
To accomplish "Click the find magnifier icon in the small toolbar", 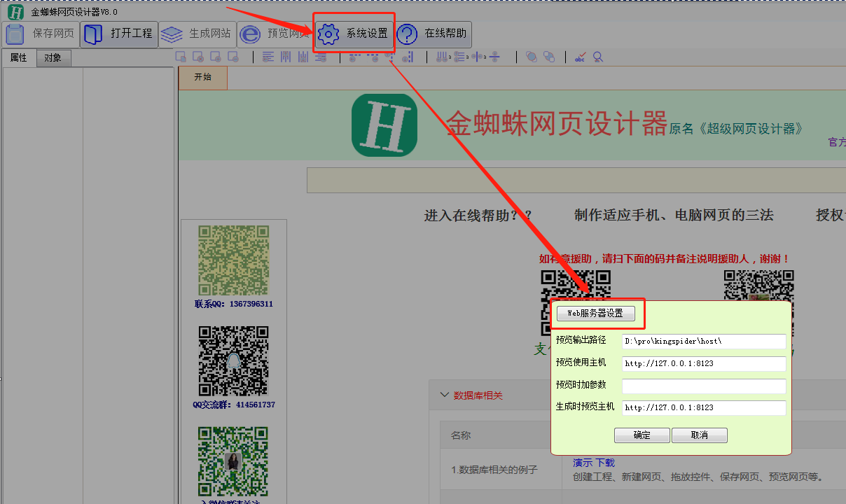I will click(x=597, y=57).
